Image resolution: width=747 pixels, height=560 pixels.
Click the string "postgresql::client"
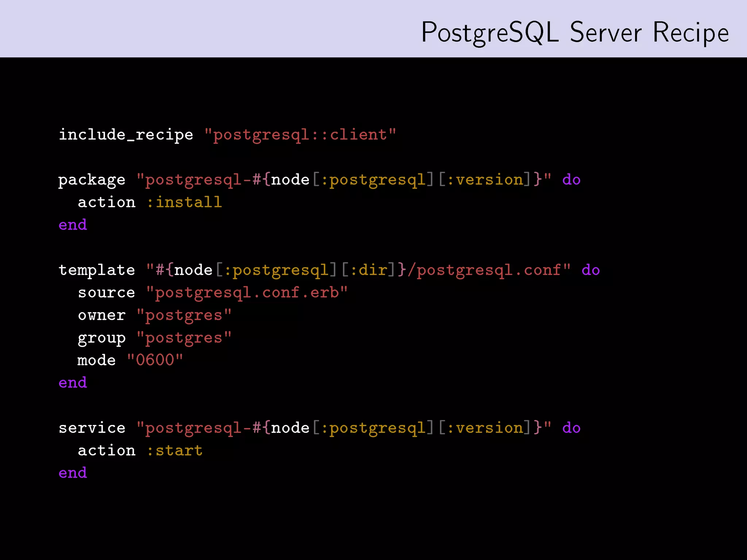(300, 135)
